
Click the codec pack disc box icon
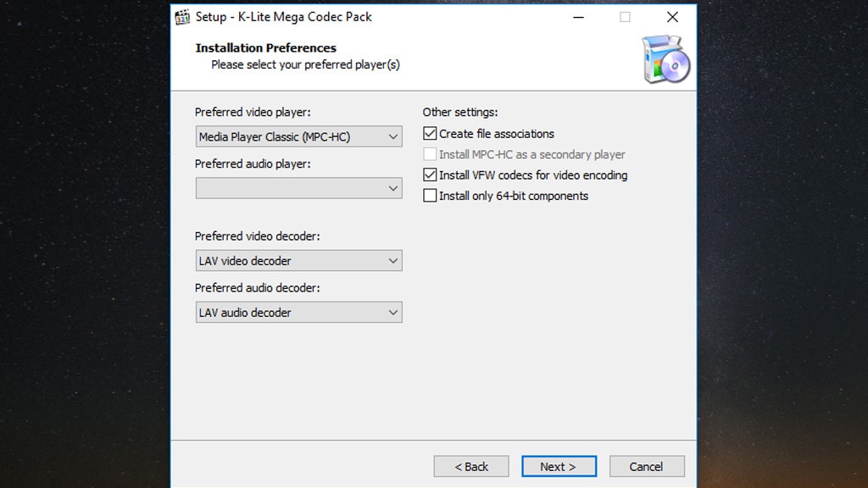(666, 59)
